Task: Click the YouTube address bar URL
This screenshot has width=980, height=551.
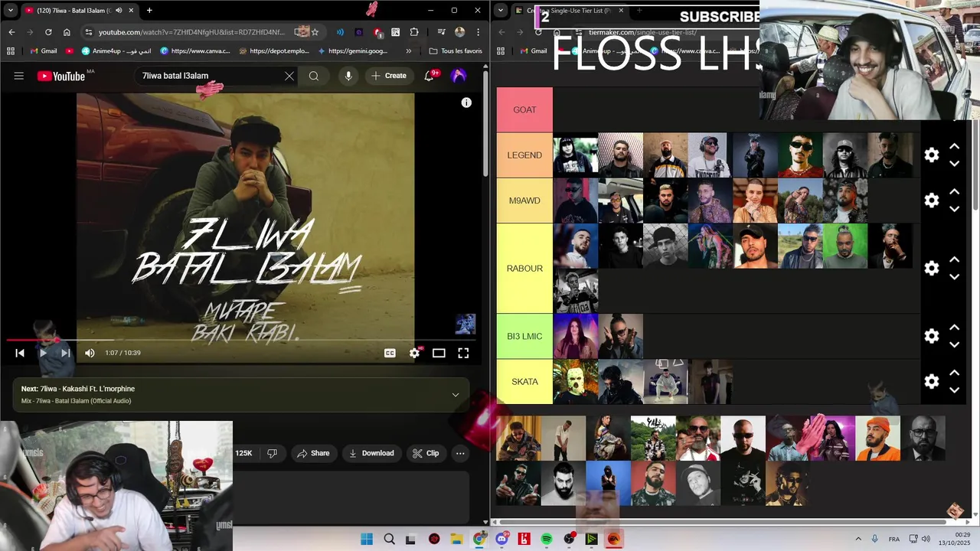Action: coord(191,32)
